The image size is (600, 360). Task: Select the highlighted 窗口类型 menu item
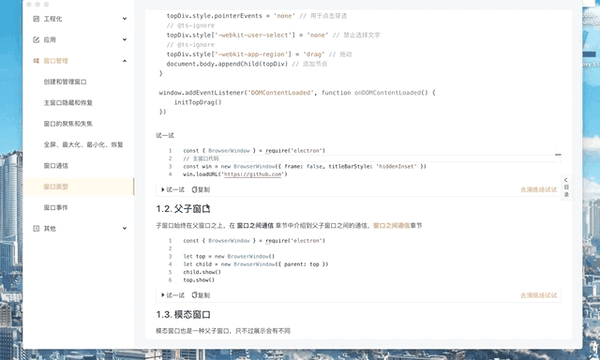click(79, 187)
